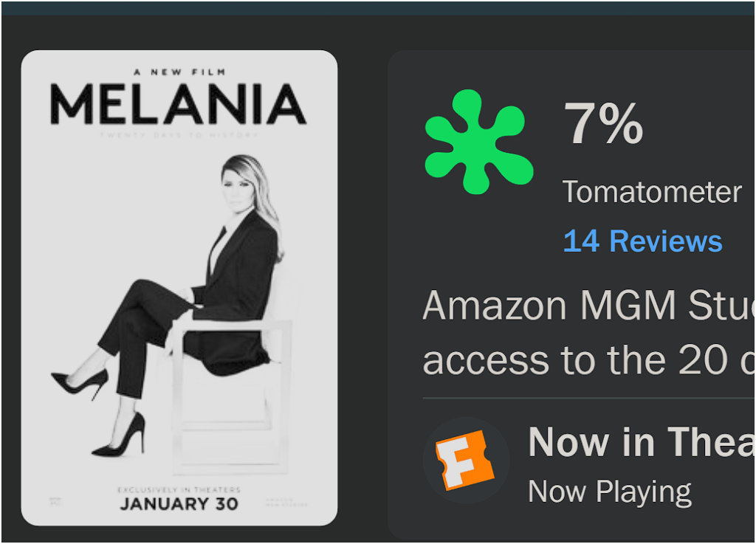Click the 'Twenty Days to History' poster tagline
Viewport: 756px width, 544px height.
(x=178, y=135)
